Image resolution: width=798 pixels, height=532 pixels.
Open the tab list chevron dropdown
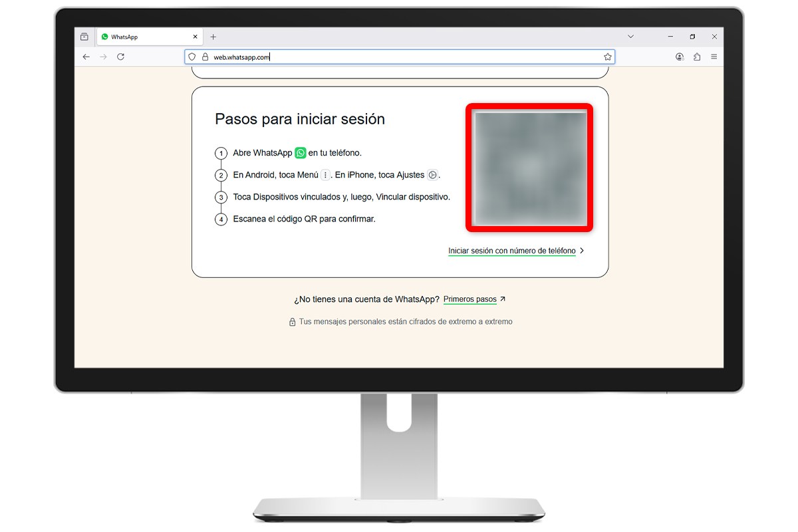click(630, 37)
